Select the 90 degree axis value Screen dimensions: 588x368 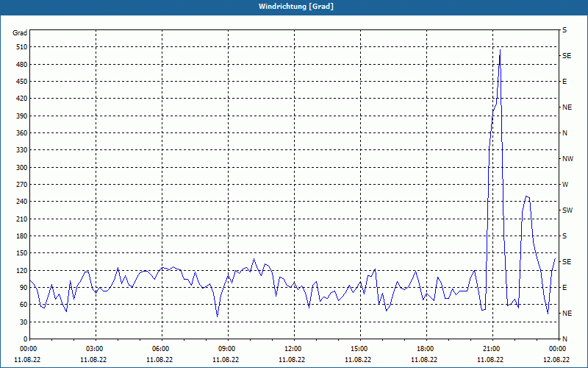click(x=24, y=288)
